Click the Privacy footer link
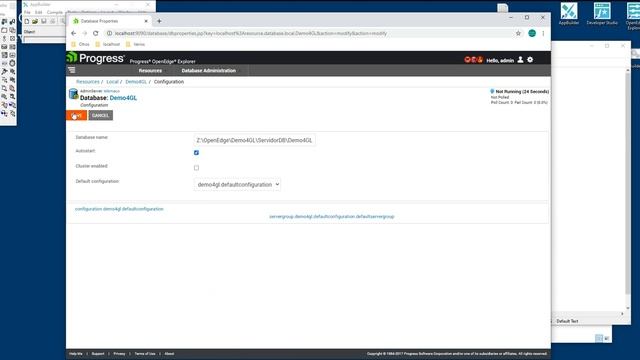This screenshot has width=640, height=360. click(119, 354)
